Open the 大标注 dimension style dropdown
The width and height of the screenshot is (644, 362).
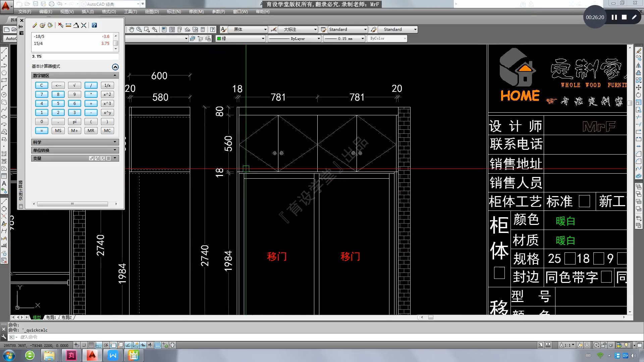click(x=315, y=29)
